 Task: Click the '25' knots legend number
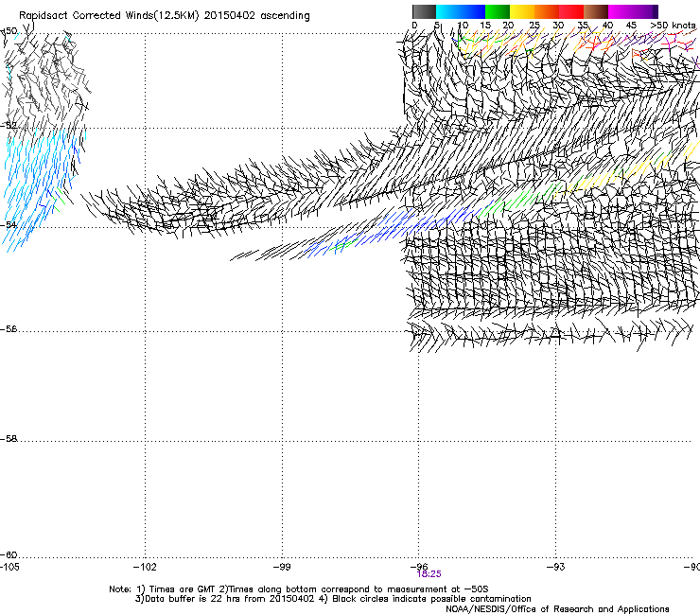click(534, 25)
